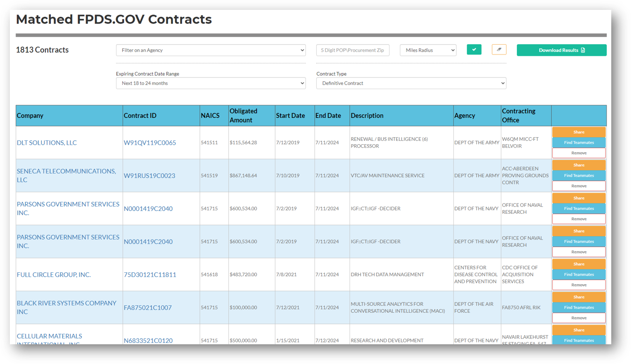Focus the 5 Digit POP\Procurement Zip field
The image size is (631, 364).
pos(352,50)
